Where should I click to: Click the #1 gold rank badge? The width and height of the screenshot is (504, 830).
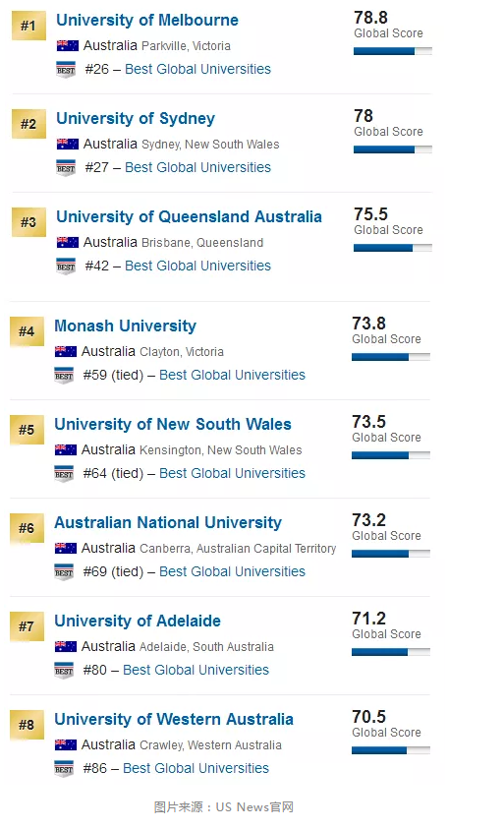point(28,26)
